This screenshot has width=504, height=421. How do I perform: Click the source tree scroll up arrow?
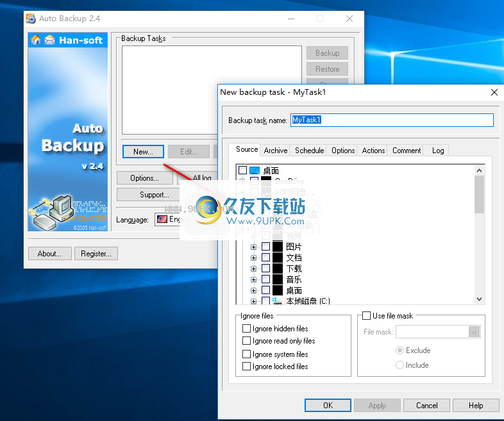(479, 170)
